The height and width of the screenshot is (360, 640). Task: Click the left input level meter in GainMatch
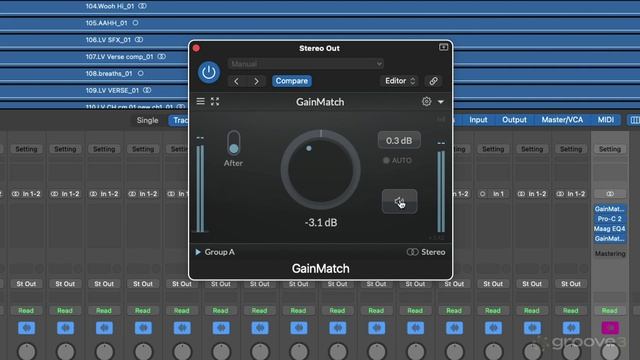pos(200,189)
